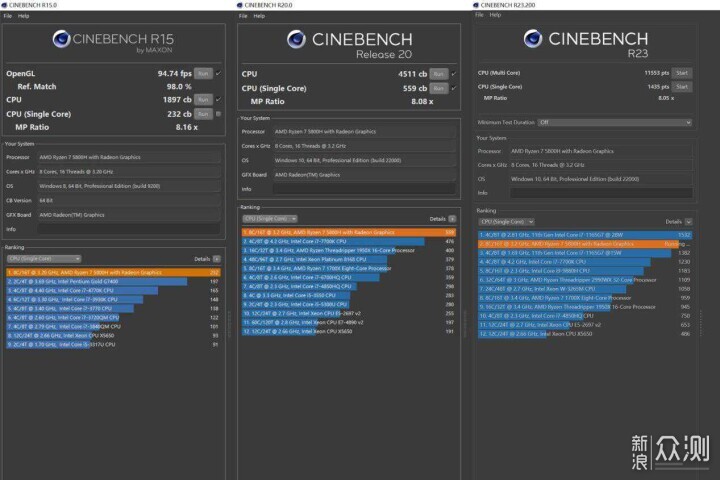Viewport: 720px width, 480px height.
Task: Click the Cinebench R23.200 title bar app icon
Action: point(476,5)
